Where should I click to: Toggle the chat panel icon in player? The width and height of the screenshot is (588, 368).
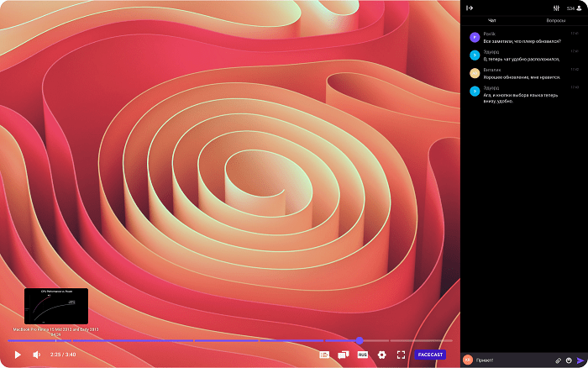343,355
